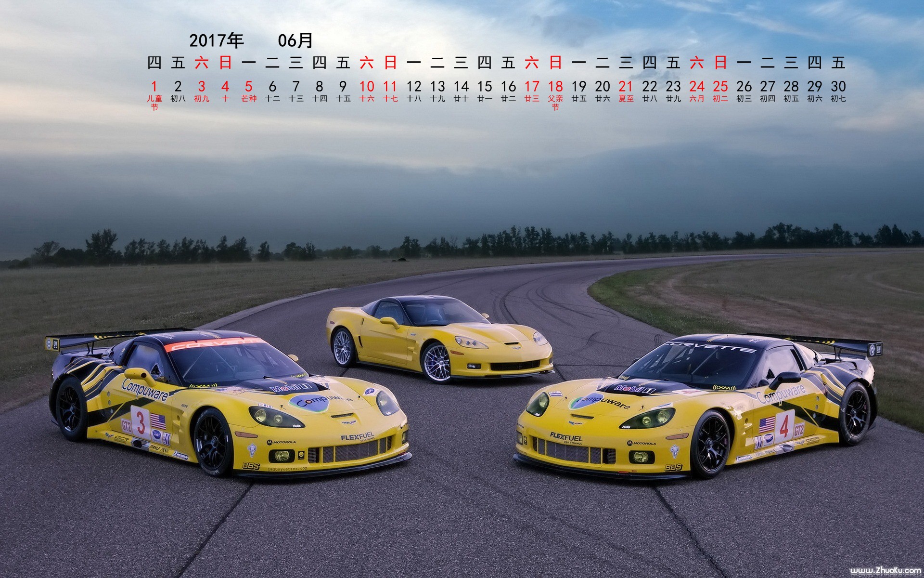Click date 15 on the calendar
Viewport: 924px width, 578px height.
click(x=484, y=87)
